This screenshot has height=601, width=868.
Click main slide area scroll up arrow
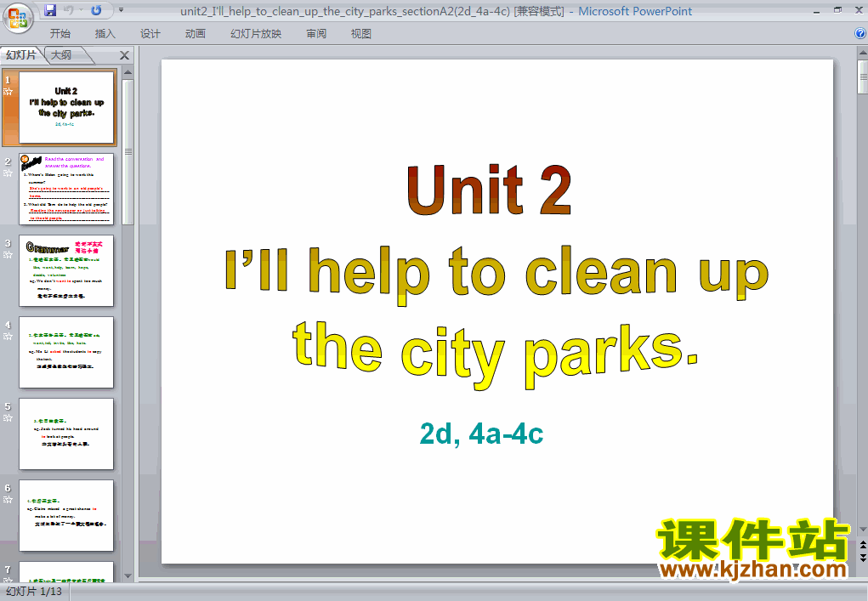[862, 53]
